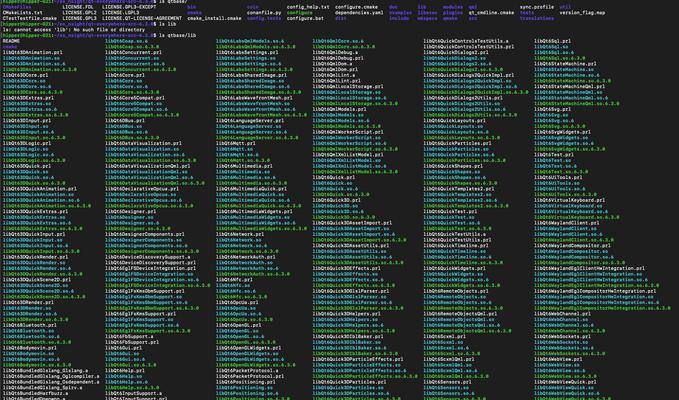
Task: Click libQt63DAnimation.prl file name
Action: [32, 52]
